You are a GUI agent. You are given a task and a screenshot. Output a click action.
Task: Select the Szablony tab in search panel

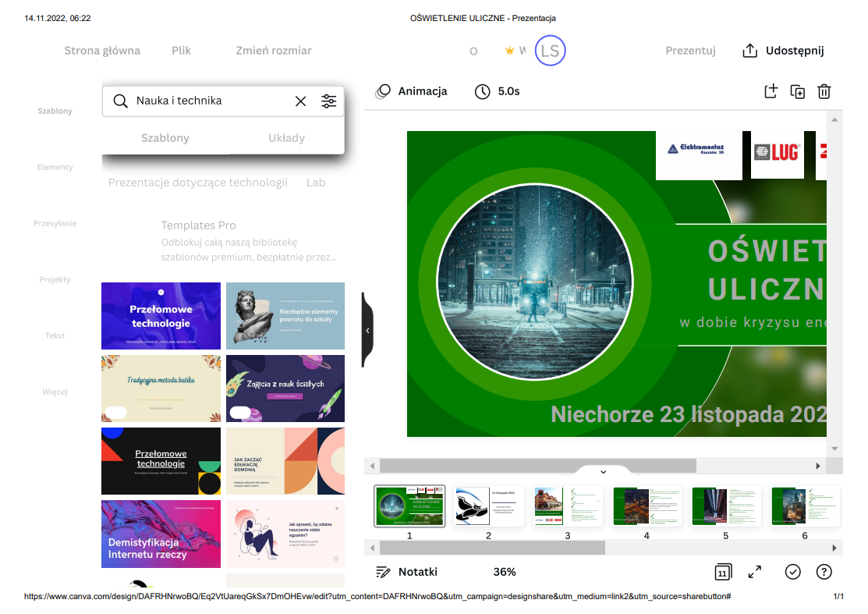coord(165,138)
